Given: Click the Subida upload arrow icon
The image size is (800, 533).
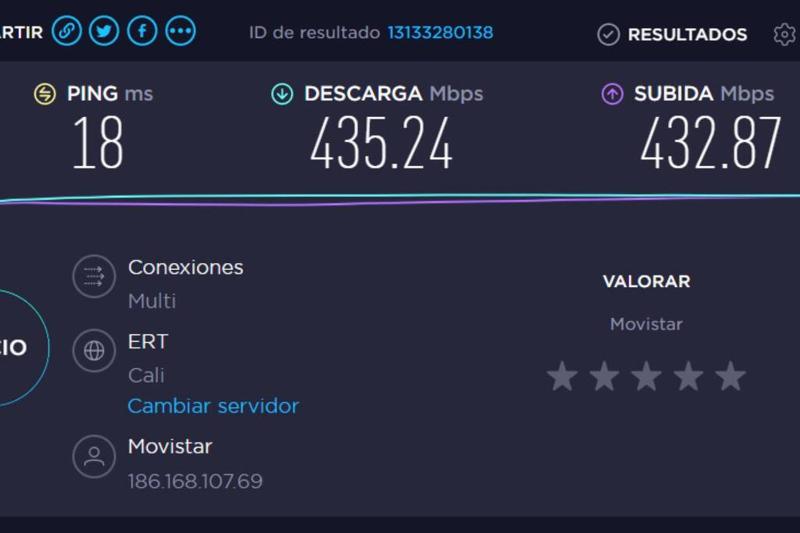Looking at the screenshot, I should [x=612, y=94].
